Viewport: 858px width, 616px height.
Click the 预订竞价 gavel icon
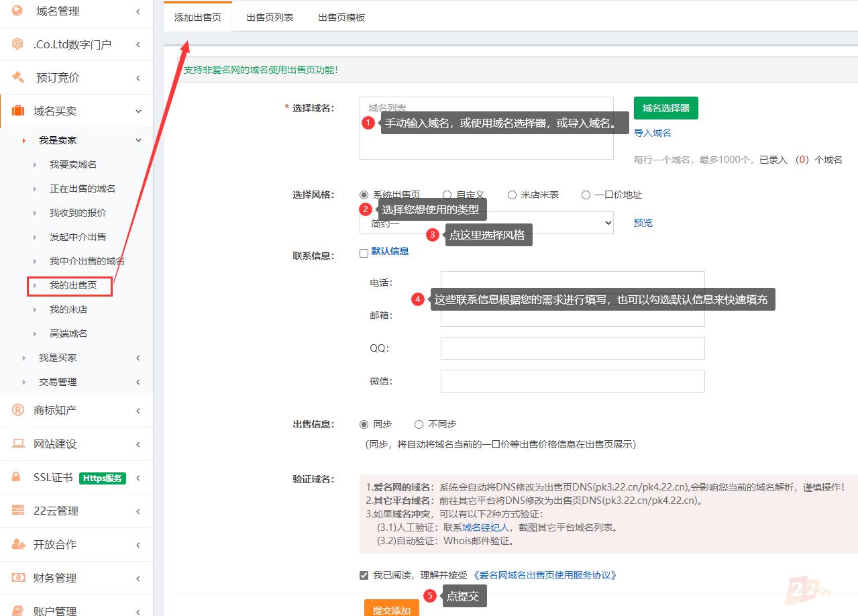(x=17, y=78)
